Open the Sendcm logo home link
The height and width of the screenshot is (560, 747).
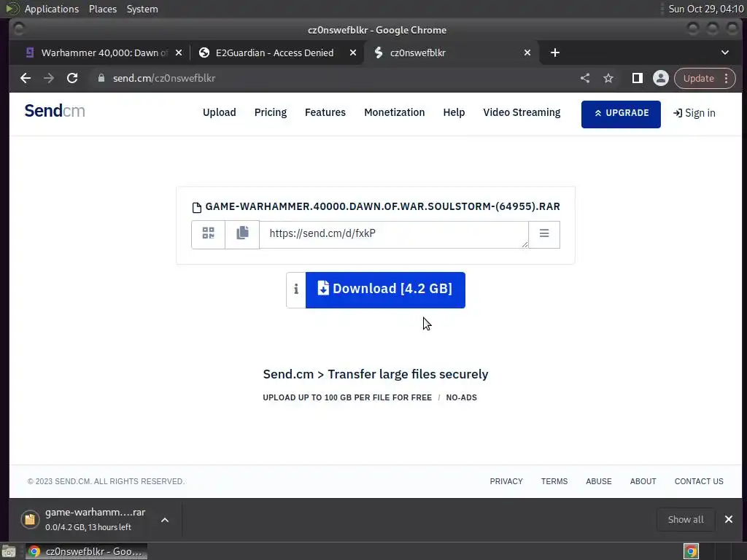pyautogui.click(x=55, y=111)
